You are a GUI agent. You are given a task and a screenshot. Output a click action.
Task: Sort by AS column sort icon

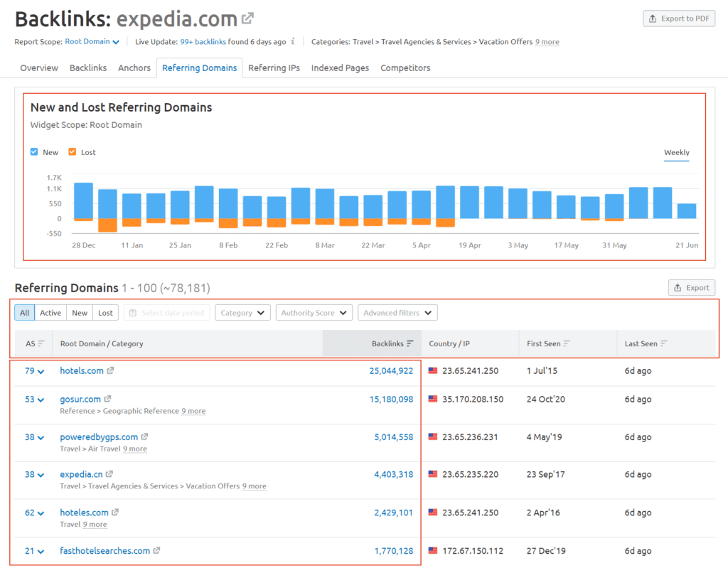pyautogui.click(x=41, y=343)
